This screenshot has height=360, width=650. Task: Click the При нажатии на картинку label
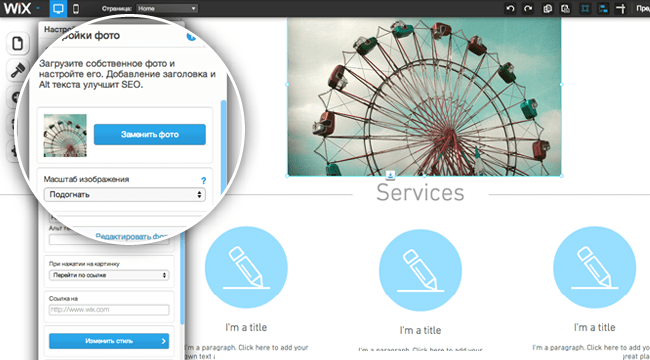(84, 264)
